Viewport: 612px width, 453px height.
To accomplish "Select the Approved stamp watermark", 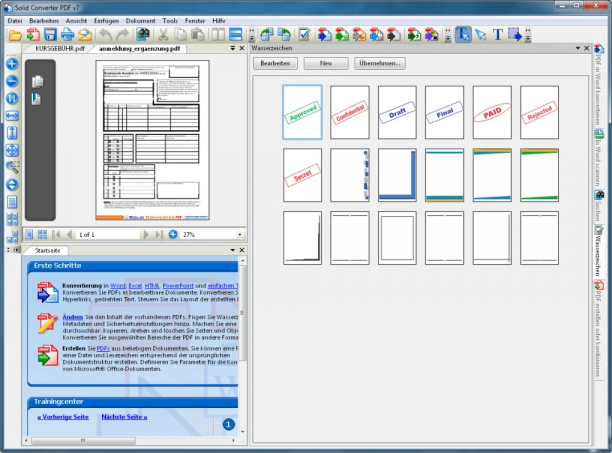I will [302, 112].
